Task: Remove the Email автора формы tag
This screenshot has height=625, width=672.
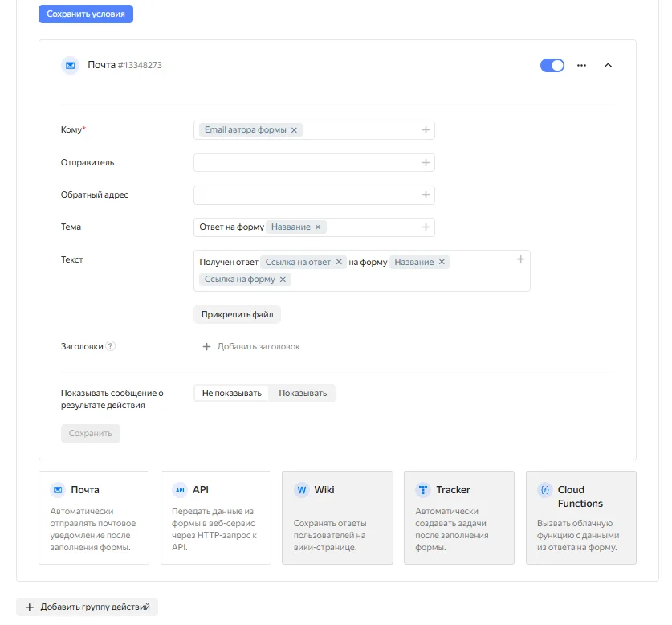Action: click(294, 130)
